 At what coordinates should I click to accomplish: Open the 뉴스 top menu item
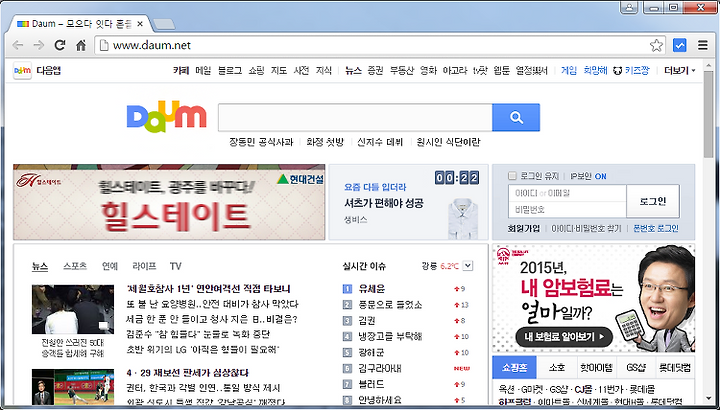point(353,71)
